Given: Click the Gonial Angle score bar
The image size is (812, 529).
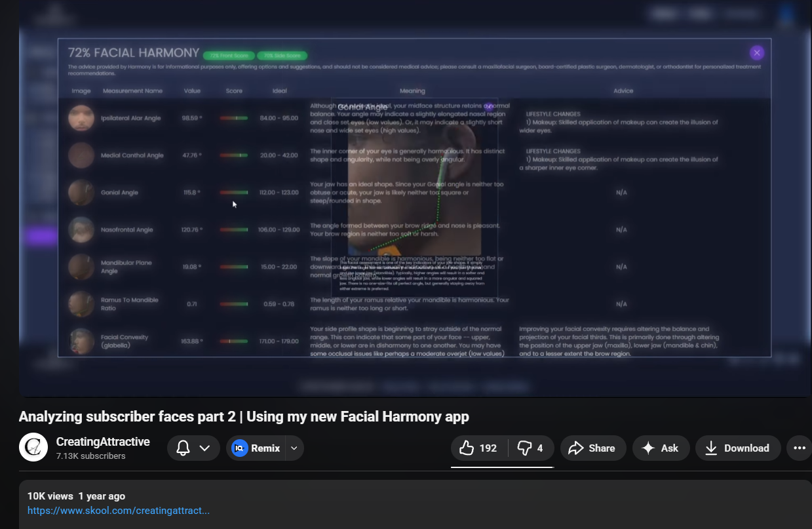Looking at the screenshot, I should 234,193.
